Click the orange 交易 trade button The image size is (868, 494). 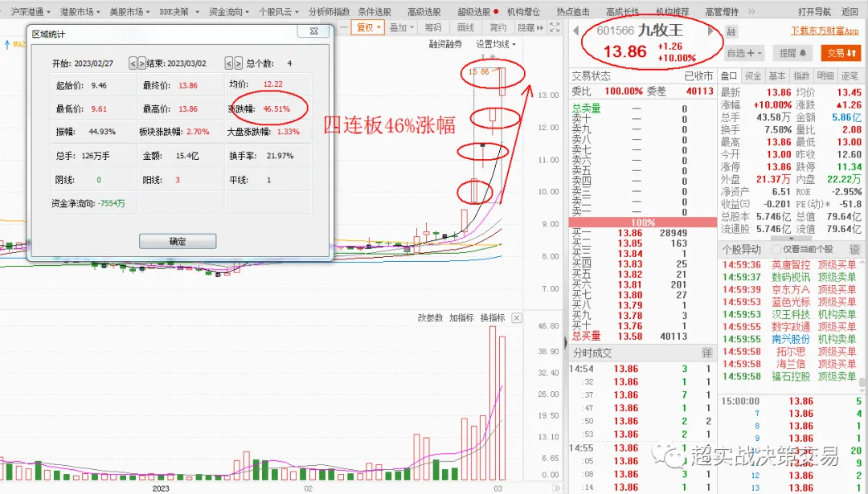pyautogui.click(x=841, y=54)
